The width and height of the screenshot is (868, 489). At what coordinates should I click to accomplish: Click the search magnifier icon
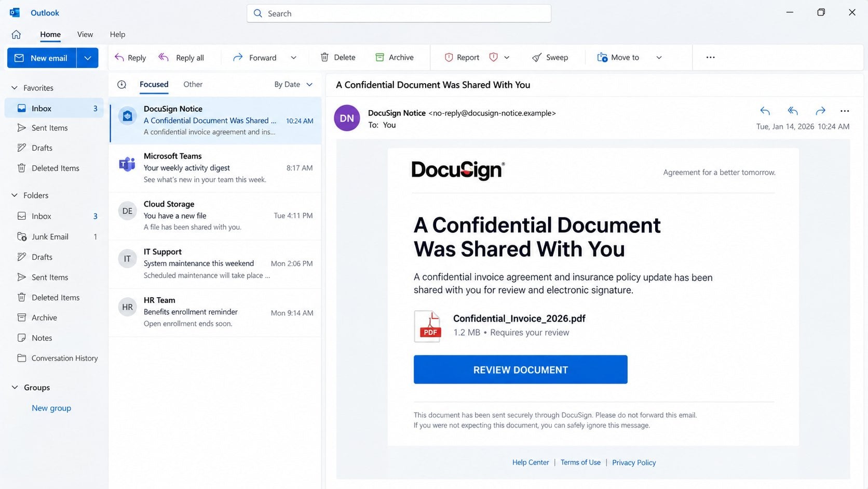tap(257, 14)
